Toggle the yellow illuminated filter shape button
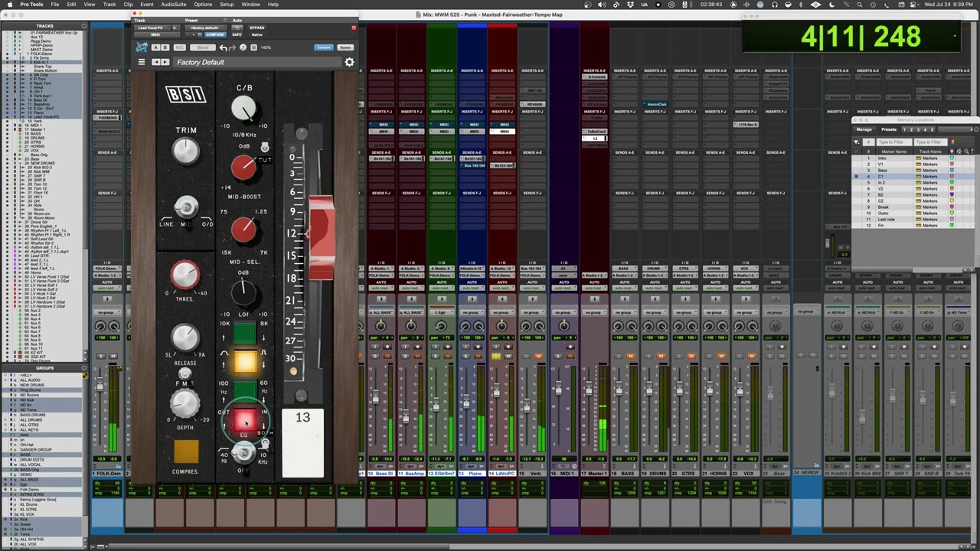980x551 pixels. [x=244, y=362]
